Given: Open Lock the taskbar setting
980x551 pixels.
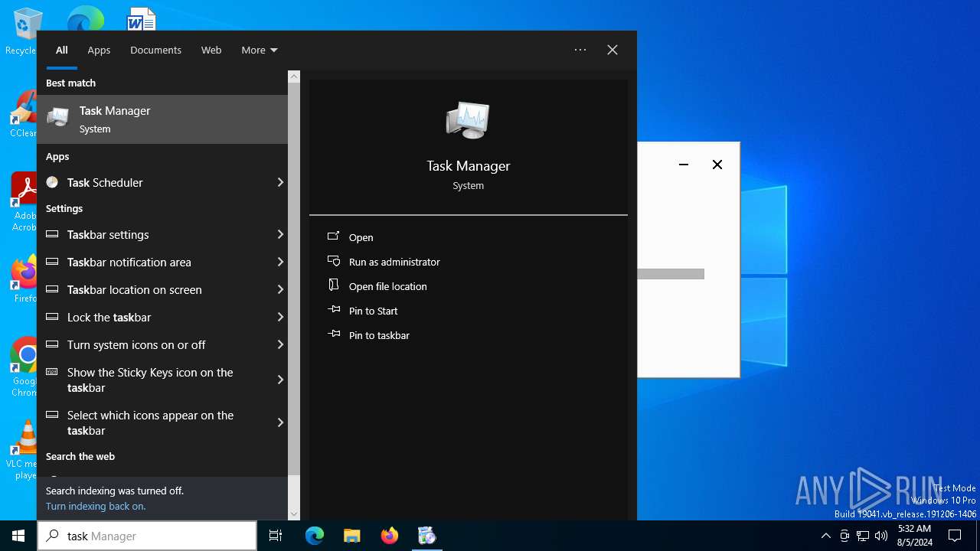Looking at the screenshot, I should point(155,317).
